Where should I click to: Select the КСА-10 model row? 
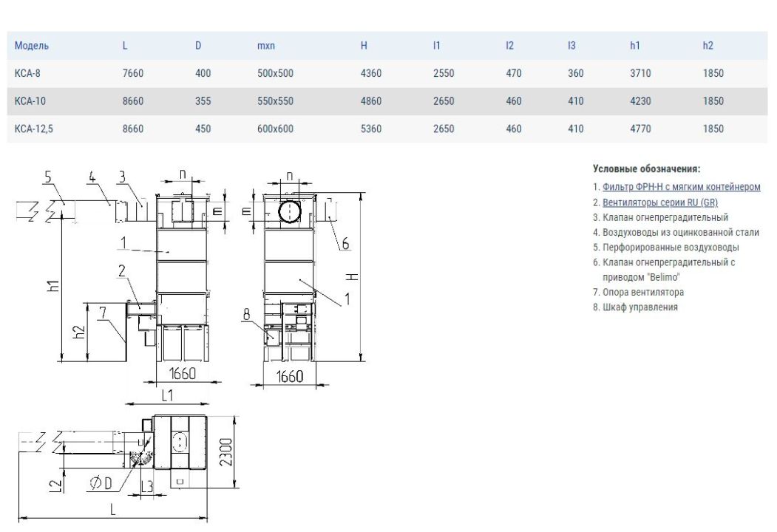pyautogui.click(x=387, y=101)
